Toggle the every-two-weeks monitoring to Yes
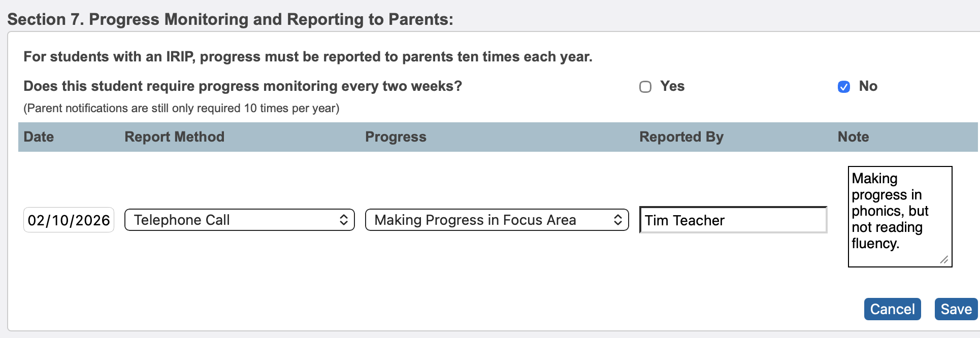The image size is (980, 338). coord(645,87)
